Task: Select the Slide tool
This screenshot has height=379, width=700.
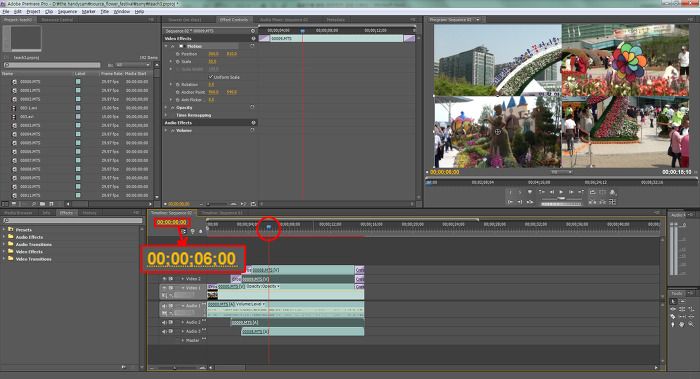Action: point(691,317)
